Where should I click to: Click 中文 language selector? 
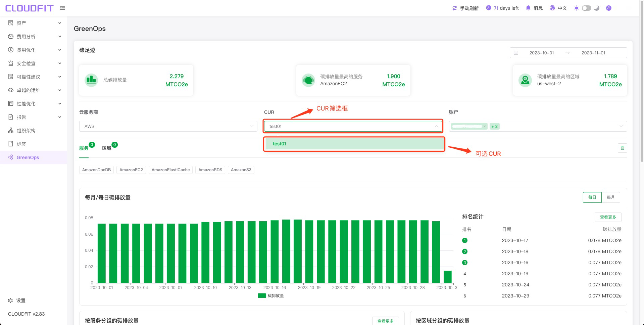click(x=562, y=8)
